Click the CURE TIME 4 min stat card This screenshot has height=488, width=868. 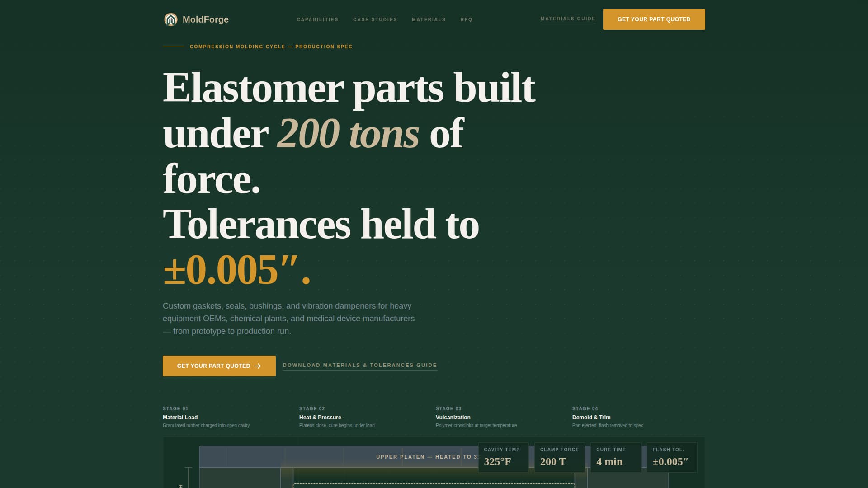pyautogui.click(x=615, y=457)
